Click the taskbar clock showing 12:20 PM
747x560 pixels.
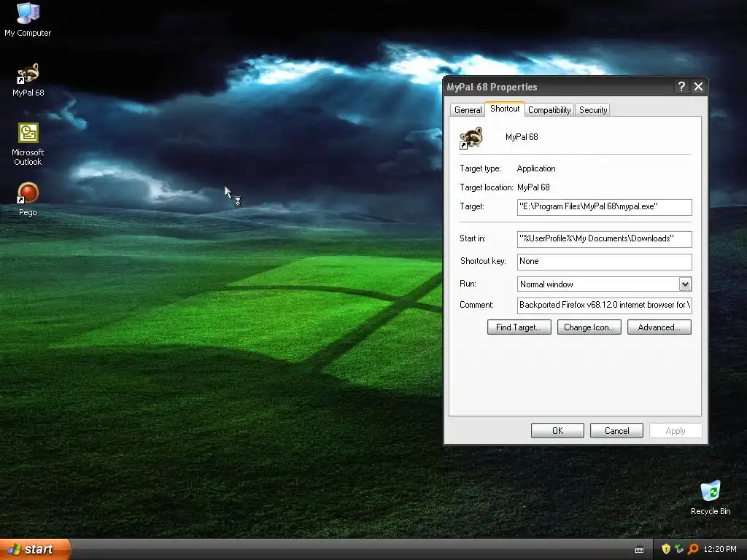(x=719, y=549)
